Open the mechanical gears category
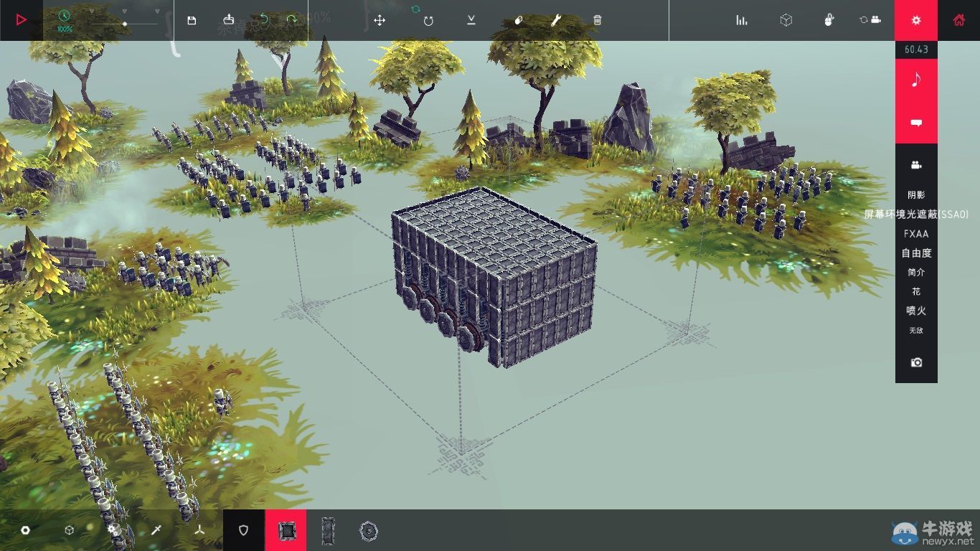The height and width of the screenshot is (551, 980). coord(112,530)
